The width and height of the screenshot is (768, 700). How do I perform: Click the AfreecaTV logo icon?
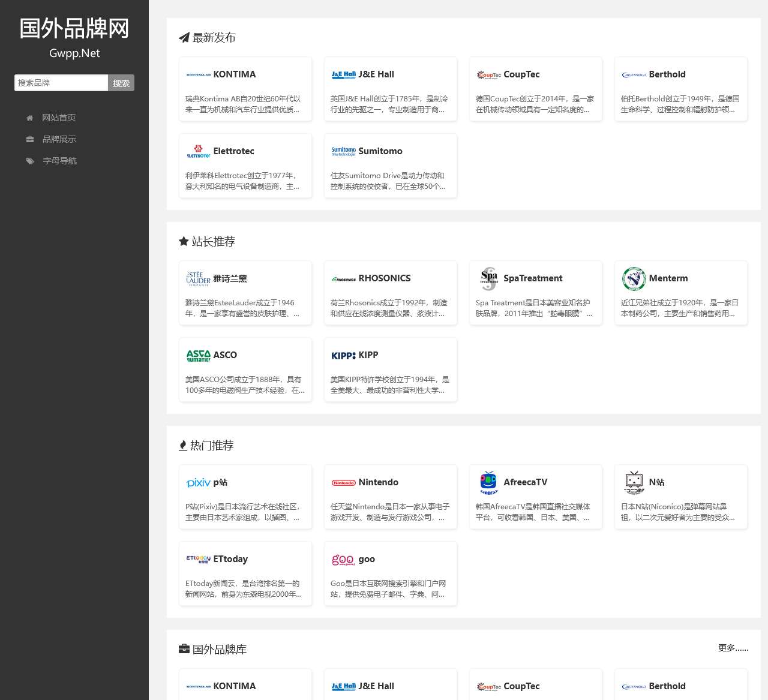(x=489, y=482)
